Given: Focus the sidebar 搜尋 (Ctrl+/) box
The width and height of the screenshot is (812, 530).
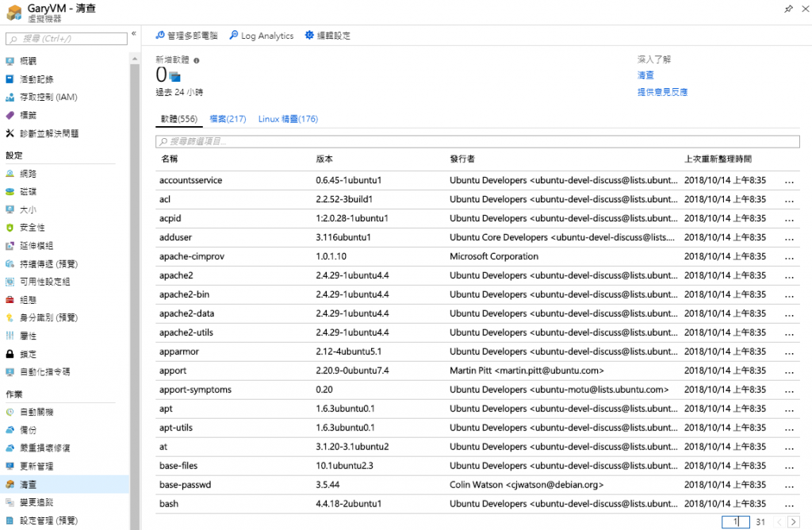Looking at the screenshot, I should (67, 39).
